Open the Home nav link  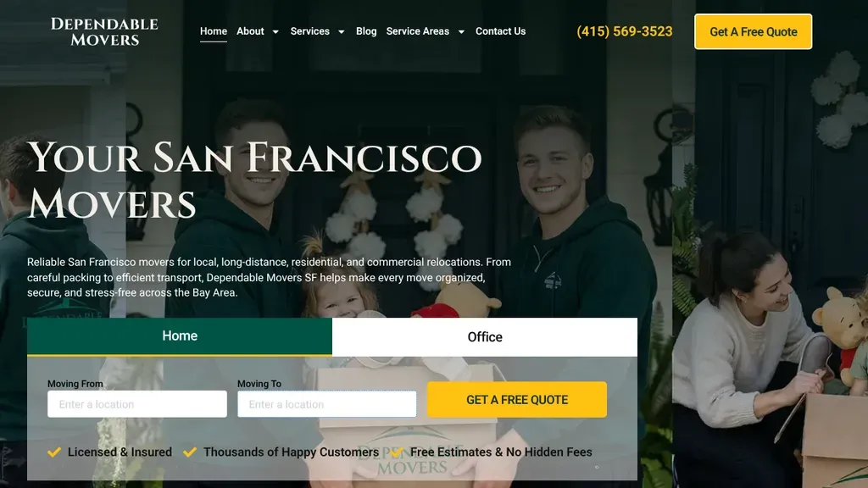[213, 31]
